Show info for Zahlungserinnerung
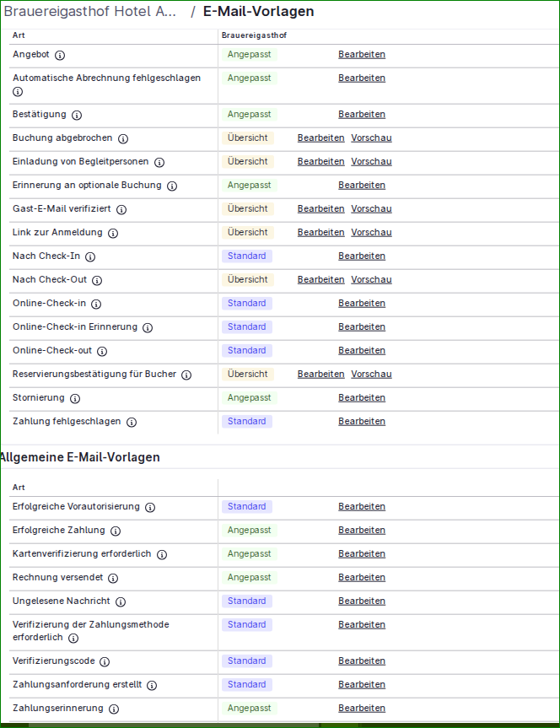Screen dimensions: 560x728 (x=114, y=709)
